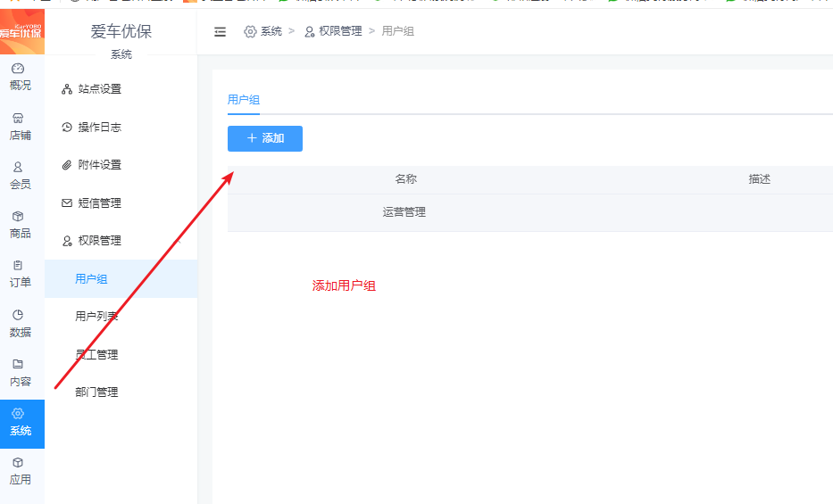The image size is (833, 504).
Task: Click the gear icon in the breadcrumb
Action: point(250,32)
